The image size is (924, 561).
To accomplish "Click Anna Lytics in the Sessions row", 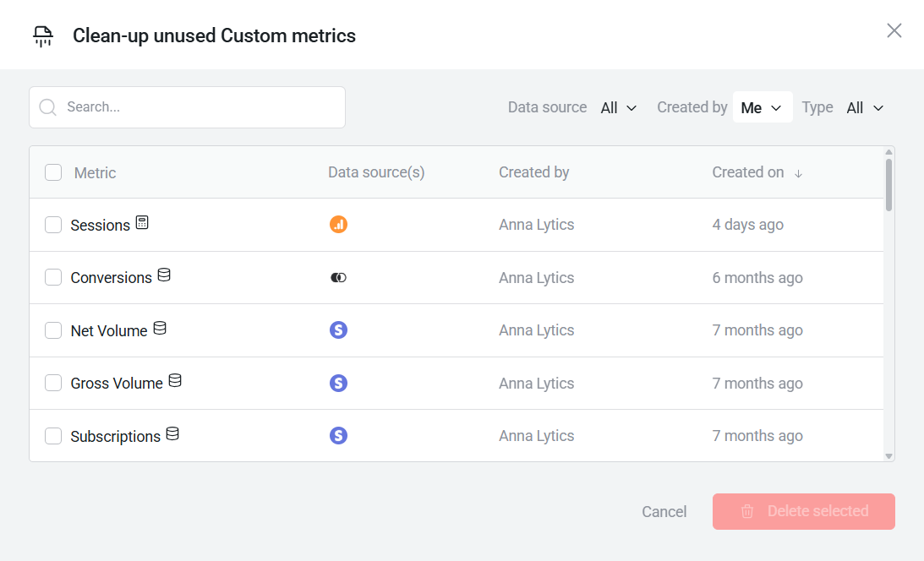I will click(536, 225).
